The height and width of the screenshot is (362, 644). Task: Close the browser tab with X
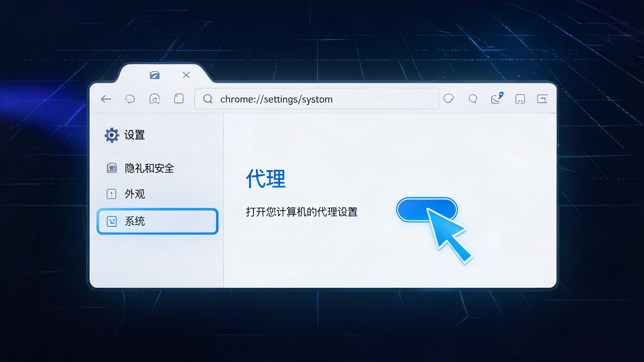pyautogui.click(x=186, y=75)
